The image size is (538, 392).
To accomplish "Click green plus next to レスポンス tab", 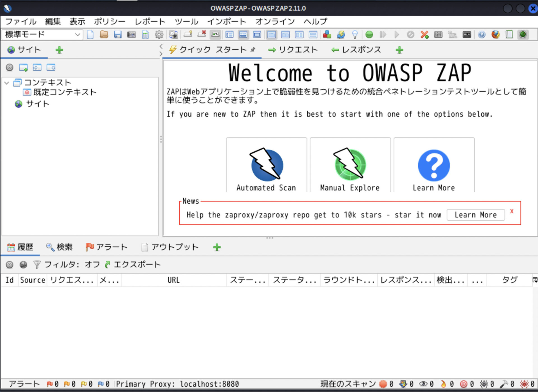I will pyautogui.click(x=400, y=50).
